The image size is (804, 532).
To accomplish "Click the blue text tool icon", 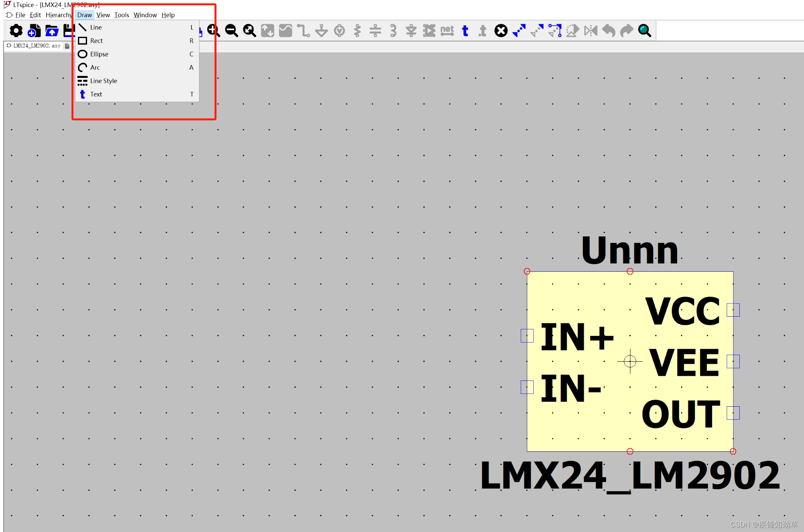I will (465, 31).
